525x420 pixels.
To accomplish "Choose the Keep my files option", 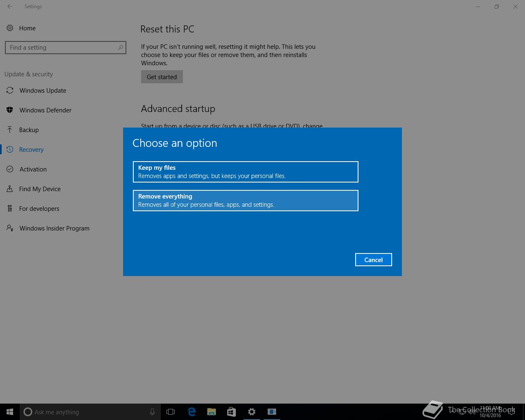I will tap(246, 172).
